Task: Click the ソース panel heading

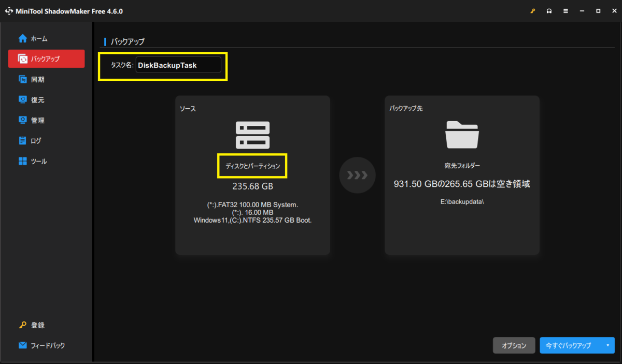Action: pos(188,109)
